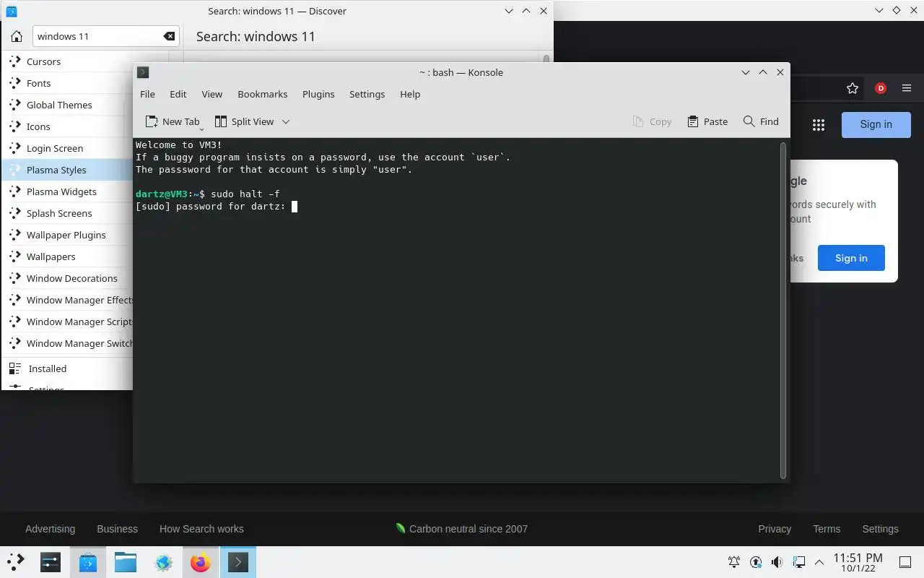
Task: Select Icons category in Discover
Action: 68,126
